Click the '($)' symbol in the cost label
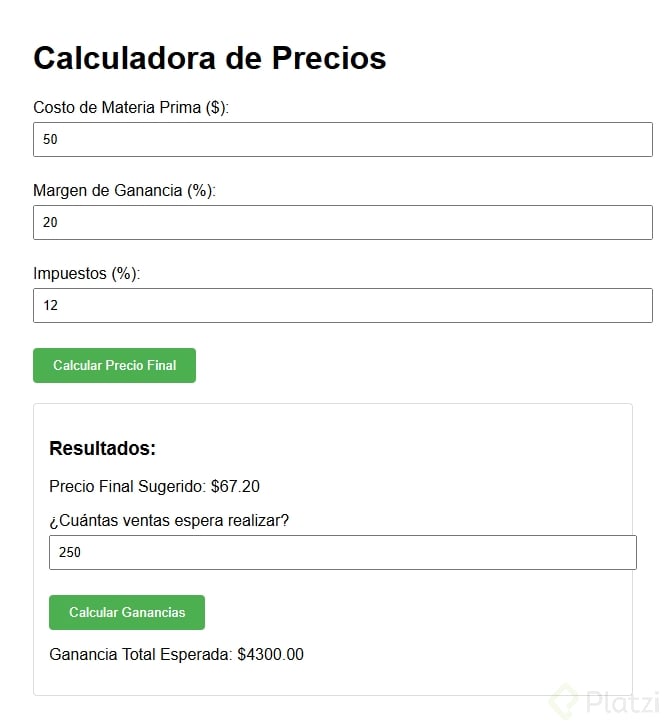The image size is (666, 728). 215,108
